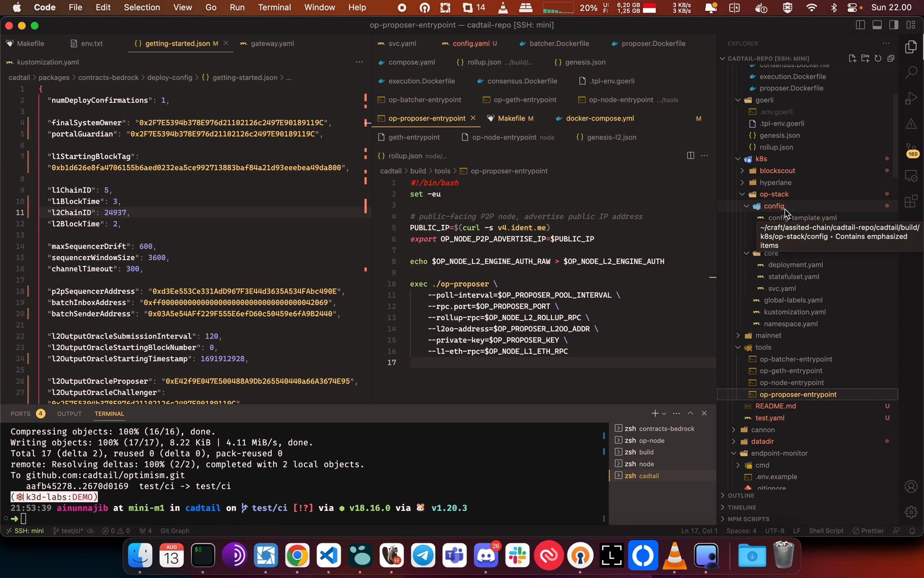924x578 pixels.
Task: Toggle bottom panel in title bar
Action: click(x=877, y=25)
